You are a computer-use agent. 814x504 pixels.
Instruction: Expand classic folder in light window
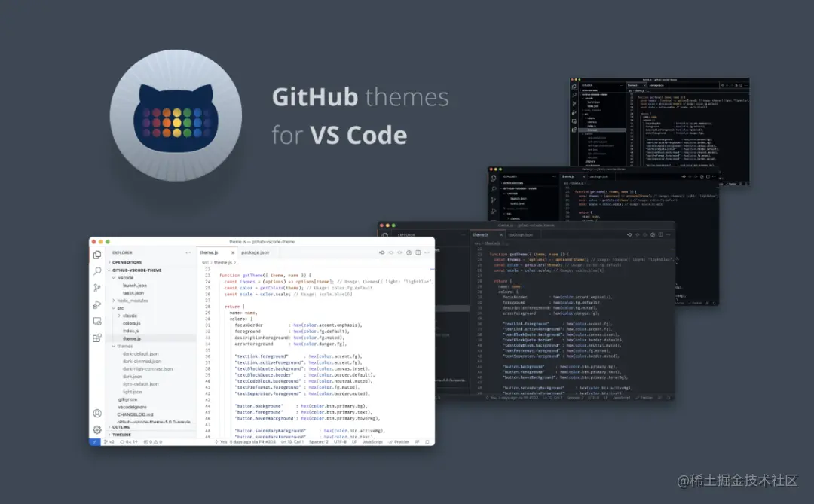[129, 316]
